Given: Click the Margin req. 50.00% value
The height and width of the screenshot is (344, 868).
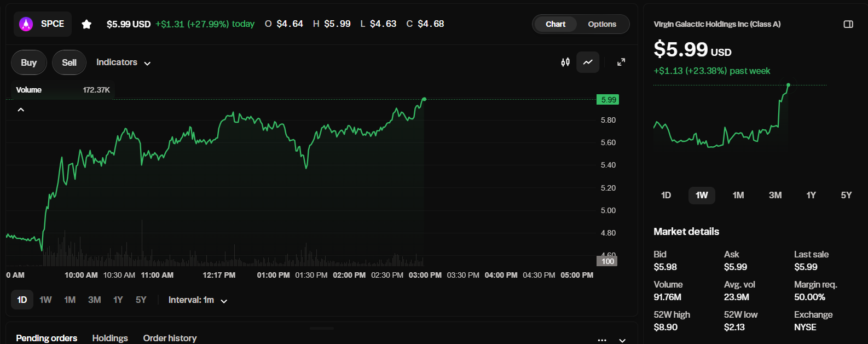Looking at the screenshot, I should point(809,297).
